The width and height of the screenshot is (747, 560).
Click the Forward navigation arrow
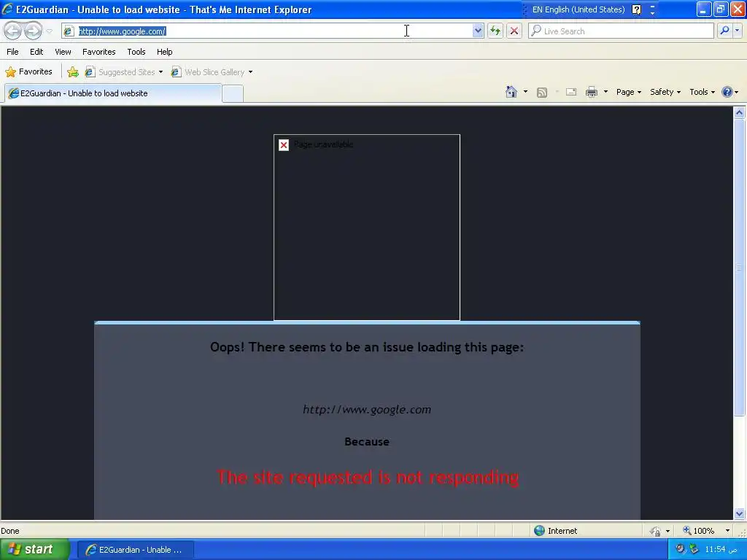[x=34, y=31]
